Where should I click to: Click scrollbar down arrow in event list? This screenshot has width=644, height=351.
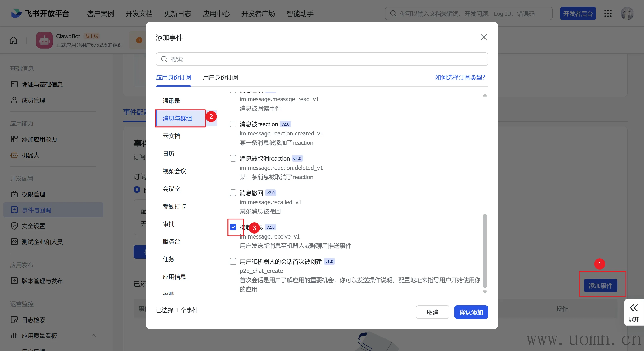pos(485,292)
